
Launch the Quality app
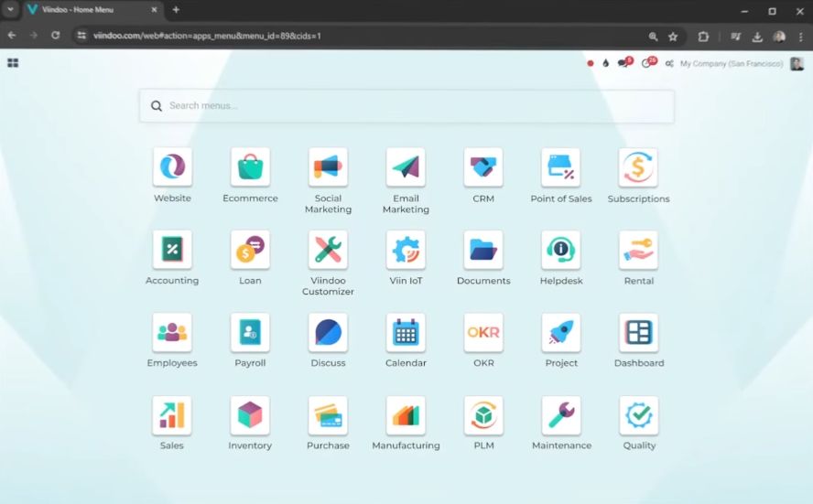point(638,415)
